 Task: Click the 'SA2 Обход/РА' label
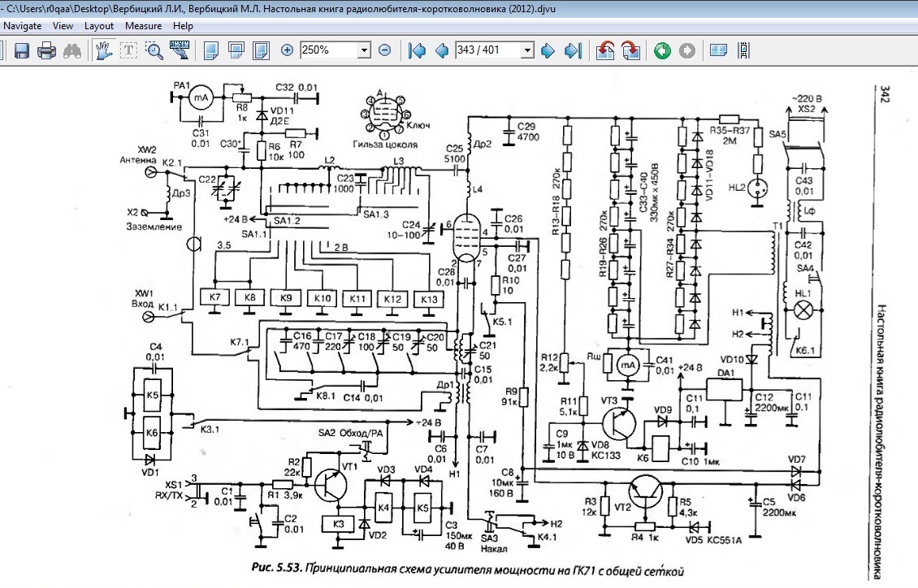(x=350, y=433)
